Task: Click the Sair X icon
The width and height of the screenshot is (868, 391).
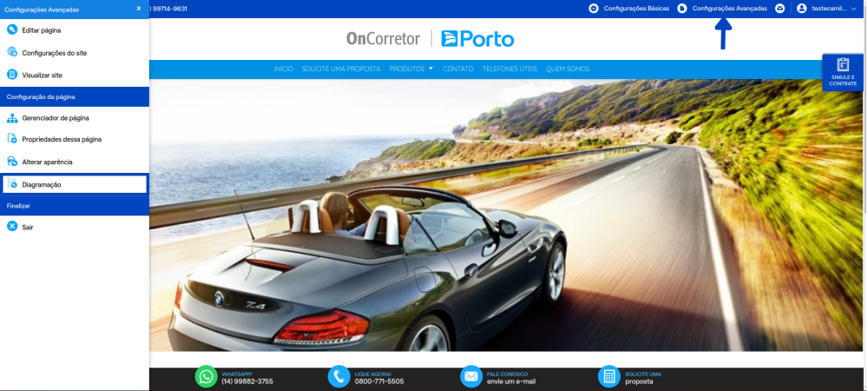Action: click(x=12, y=227)
